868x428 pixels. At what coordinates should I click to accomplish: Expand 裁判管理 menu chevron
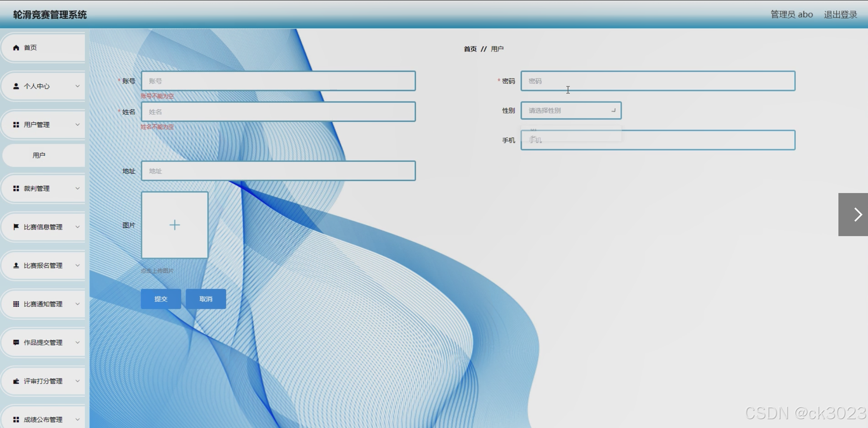(x=78, y=188)
